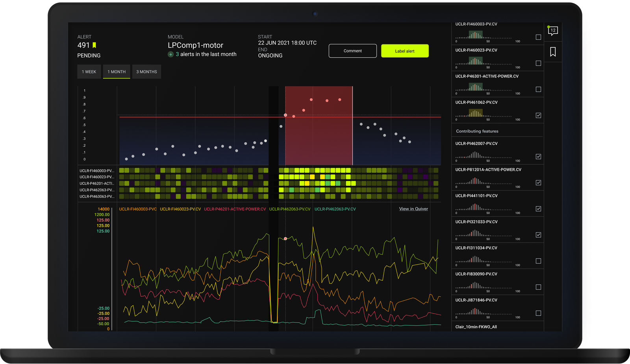Viewport: 630px width, 364px height.
Task: Enable the UCLR-P46301-ACTIVE-POWER.CV checkbox
Action: 538,89
